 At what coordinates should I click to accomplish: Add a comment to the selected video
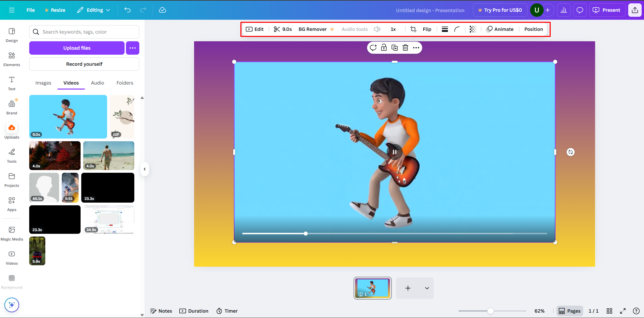click(373, 48)
